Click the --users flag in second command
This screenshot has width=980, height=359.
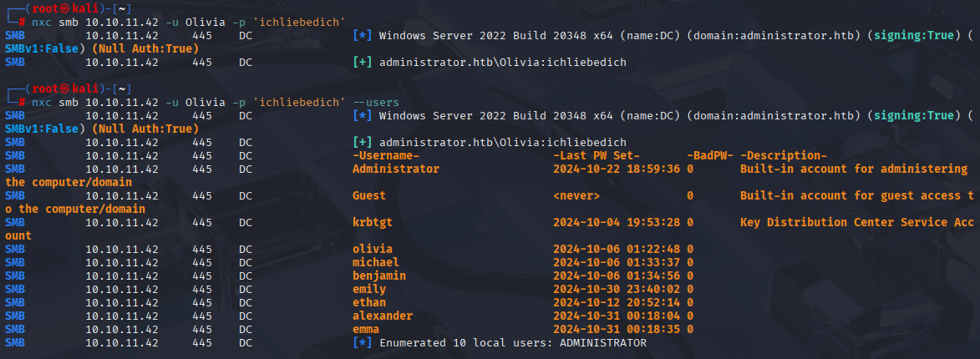coord(376,103)
